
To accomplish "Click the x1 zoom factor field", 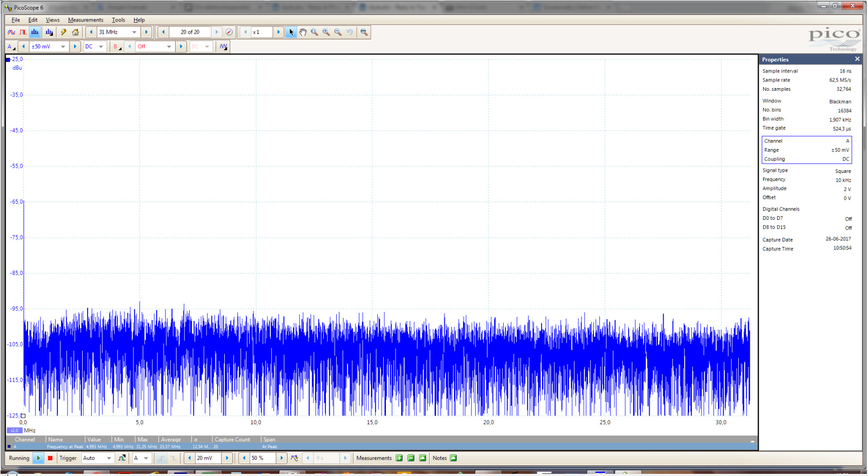I will [262, 32].
